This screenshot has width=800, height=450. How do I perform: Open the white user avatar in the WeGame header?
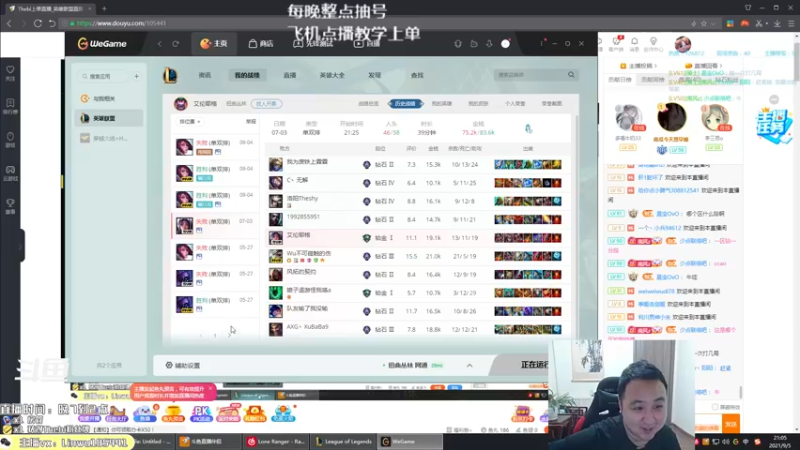505,44
